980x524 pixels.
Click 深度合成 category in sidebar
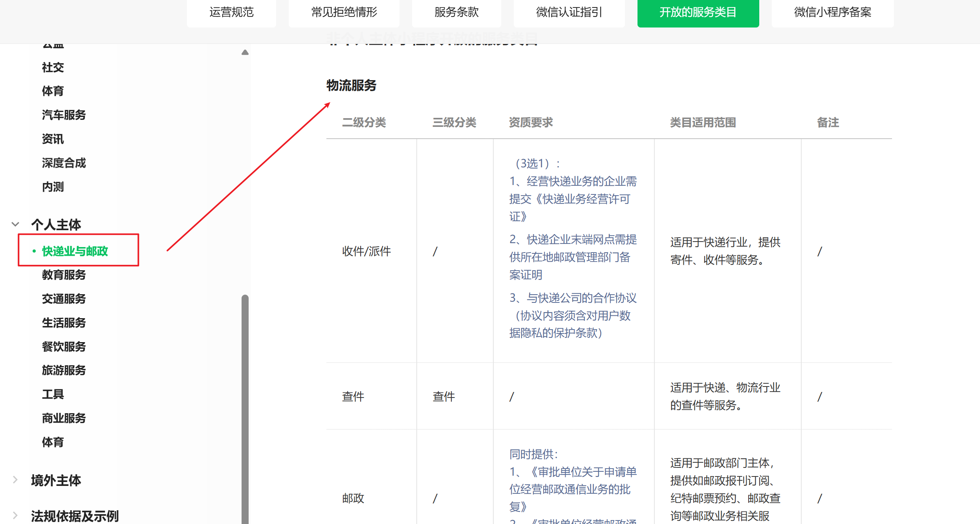[64, 163]
